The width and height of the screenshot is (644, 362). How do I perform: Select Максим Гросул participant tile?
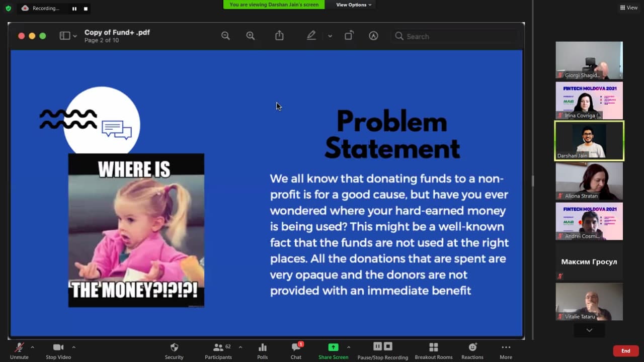[x=589, y=261]
